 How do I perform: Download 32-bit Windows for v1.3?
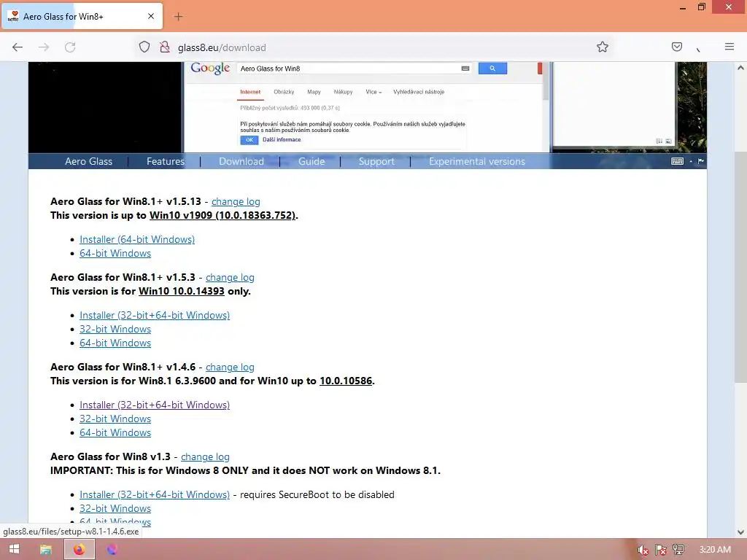click(115, 508)
